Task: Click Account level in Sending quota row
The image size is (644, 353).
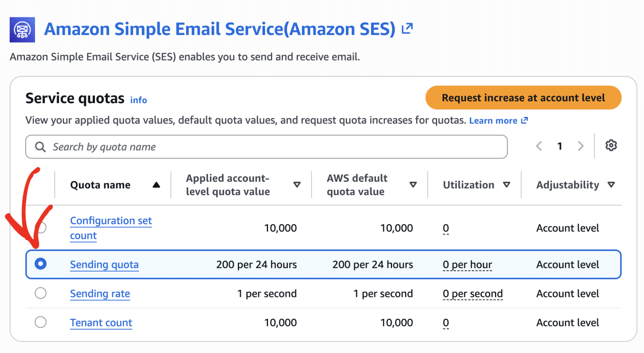Action: click(568, 265)
